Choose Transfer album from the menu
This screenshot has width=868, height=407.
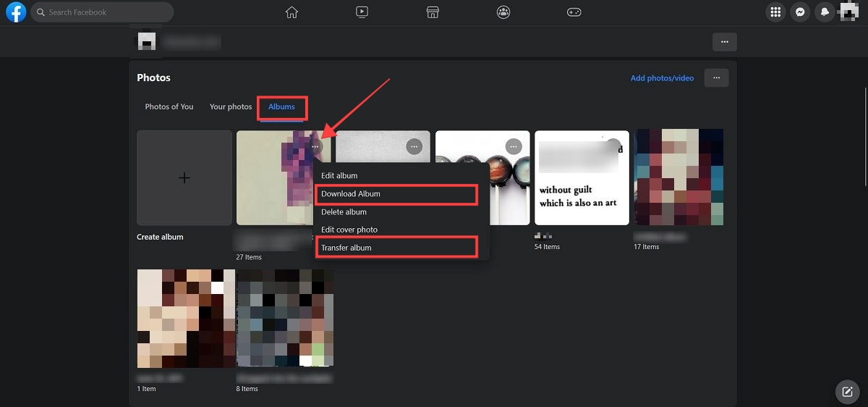pyautogui.click(x=402, y=248)
